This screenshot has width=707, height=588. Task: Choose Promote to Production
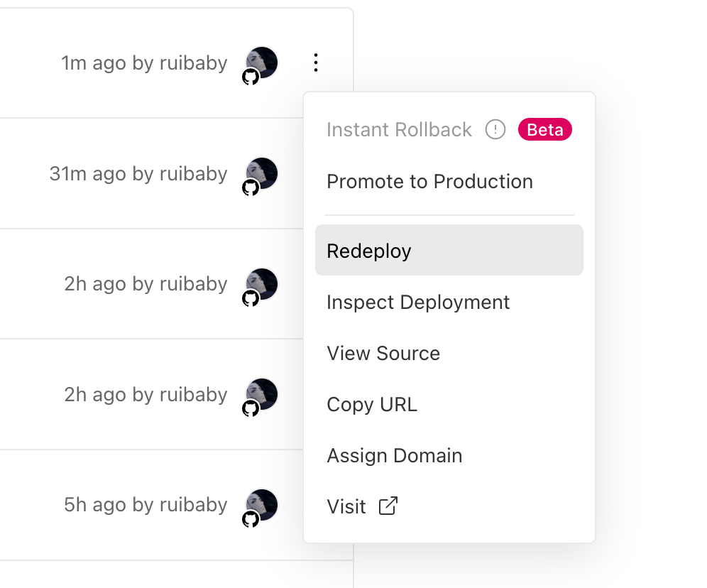tap(429, 182)
